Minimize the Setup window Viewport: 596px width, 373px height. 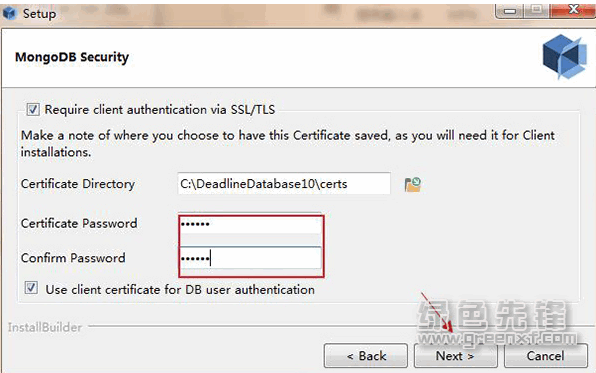[x=510, y=11]
